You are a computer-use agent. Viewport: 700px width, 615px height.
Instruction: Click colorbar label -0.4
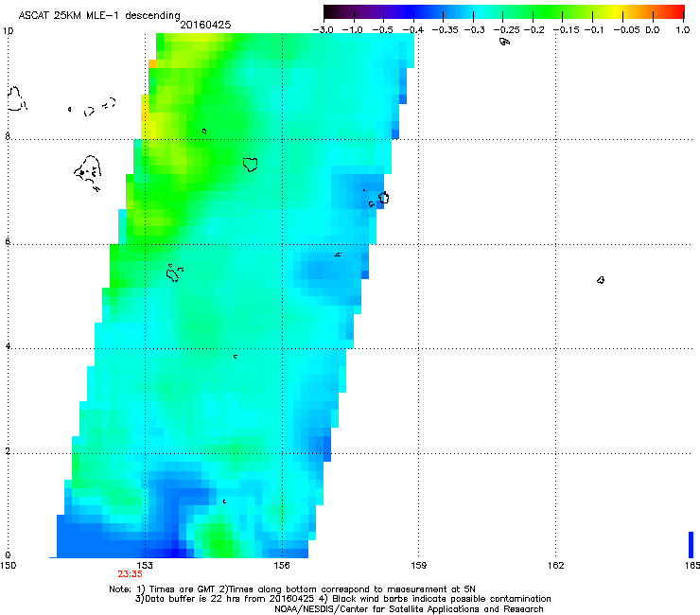click(x=413, y=30)
